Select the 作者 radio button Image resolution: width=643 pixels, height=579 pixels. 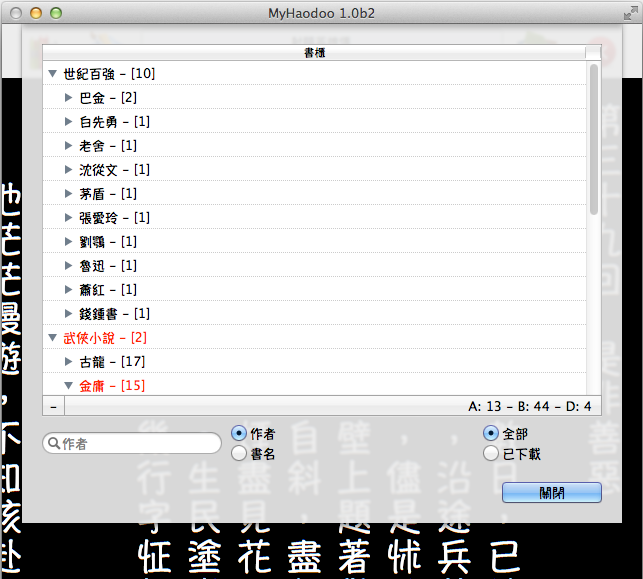(239, 433)
